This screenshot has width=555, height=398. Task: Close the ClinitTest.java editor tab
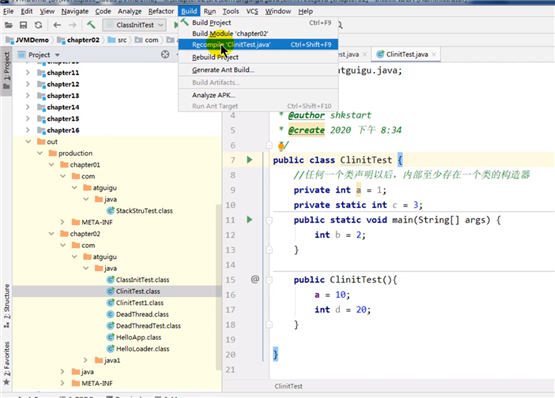coord(434,55)
